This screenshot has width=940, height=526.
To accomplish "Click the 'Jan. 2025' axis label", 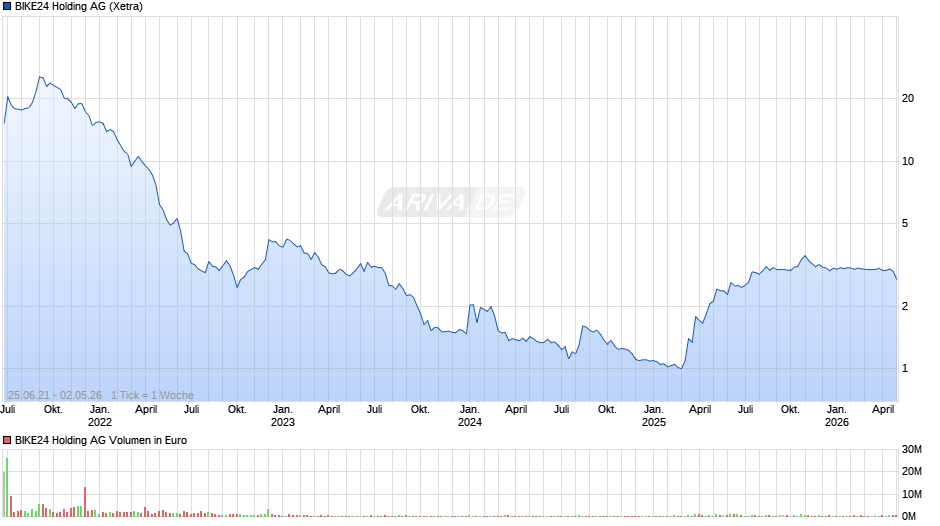I will point(653,416).
